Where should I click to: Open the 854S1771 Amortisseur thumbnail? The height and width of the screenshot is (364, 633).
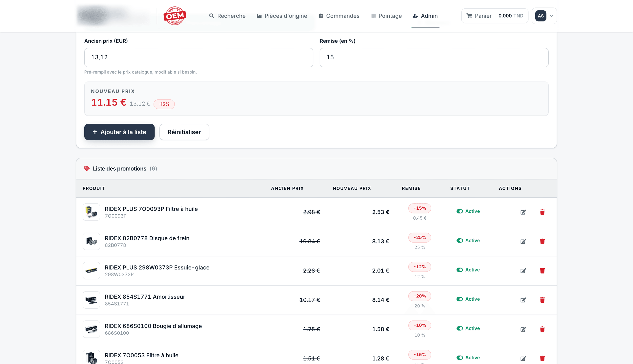[91, 300]
